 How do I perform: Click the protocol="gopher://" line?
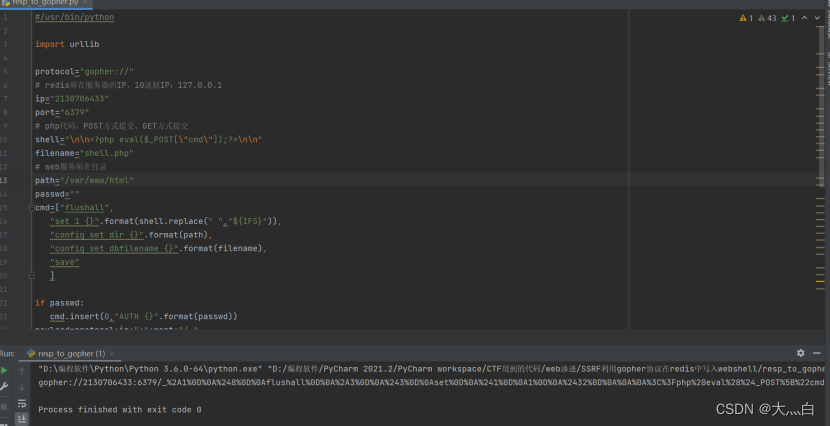click(85, 71)
